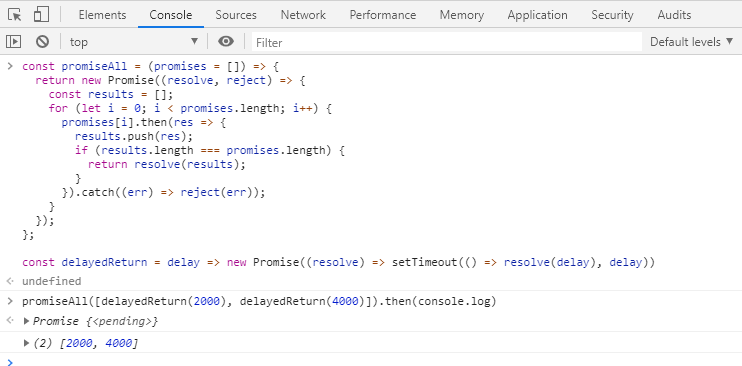
Task: Click the promiseAll([delayedReturn(2000) call line
Action: [259, 301]
